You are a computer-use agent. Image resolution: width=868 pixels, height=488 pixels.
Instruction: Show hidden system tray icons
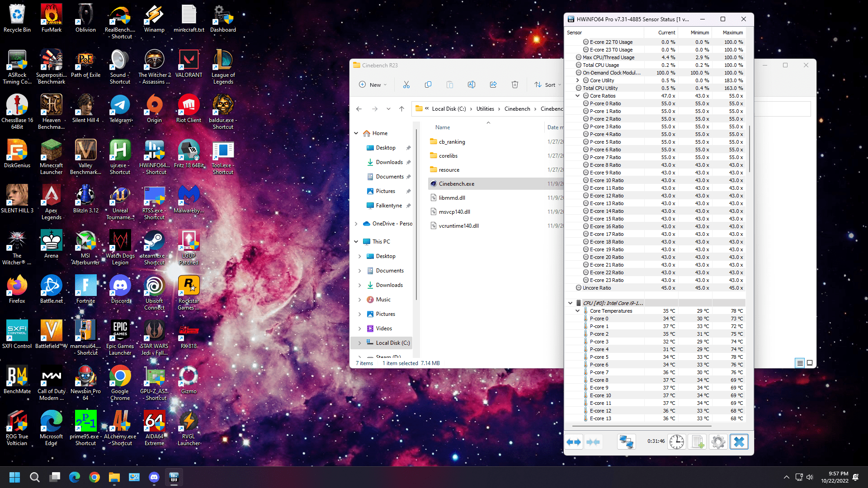(786, 477)
